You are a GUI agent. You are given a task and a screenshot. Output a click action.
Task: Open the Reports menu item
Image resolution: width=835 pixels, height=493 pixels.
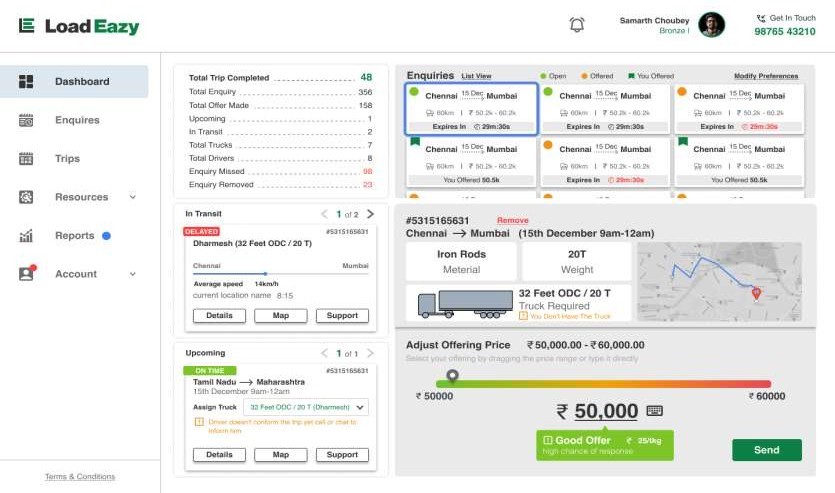[x=75, y=236]
